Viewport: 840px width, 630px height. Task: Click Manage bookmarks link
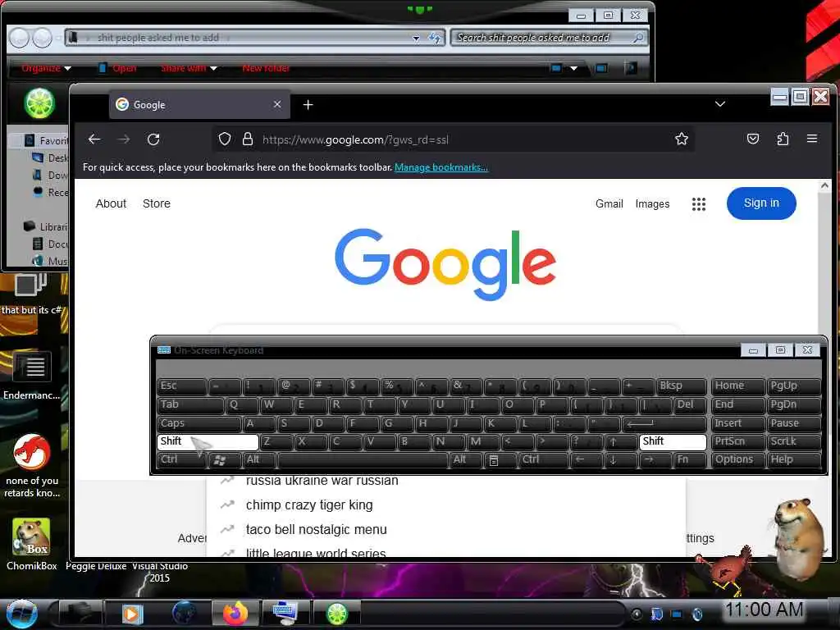click(x=441, y=167)
